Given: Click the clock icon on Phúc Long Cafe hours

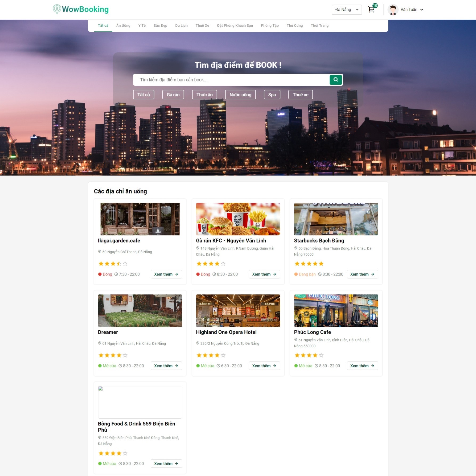Looking at the screenshot, I should point(316,366).
